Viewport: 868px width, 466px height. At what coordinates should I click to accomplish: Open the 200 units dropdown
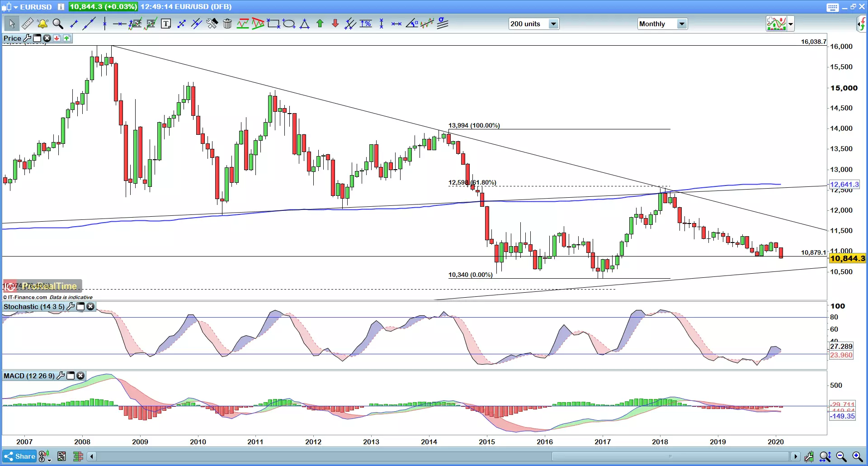(534, 24)
